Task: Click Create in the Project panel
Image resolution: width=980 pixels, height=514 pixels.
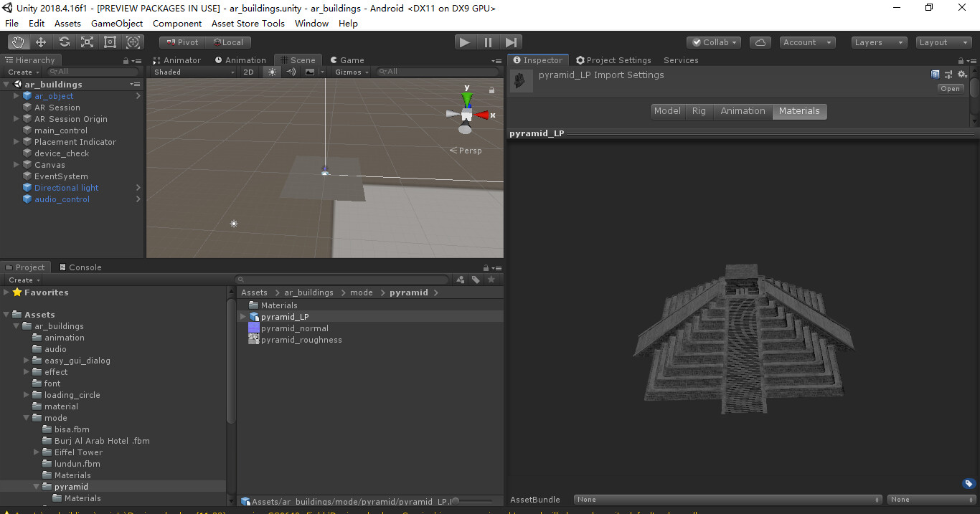Action: pos(22,279)
